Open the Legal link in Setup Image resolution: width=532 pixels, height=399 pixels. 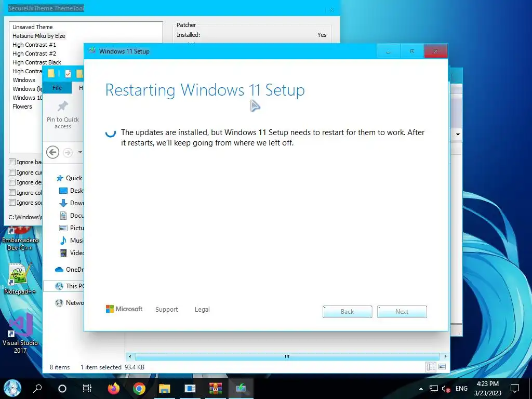tap(202, 310)
